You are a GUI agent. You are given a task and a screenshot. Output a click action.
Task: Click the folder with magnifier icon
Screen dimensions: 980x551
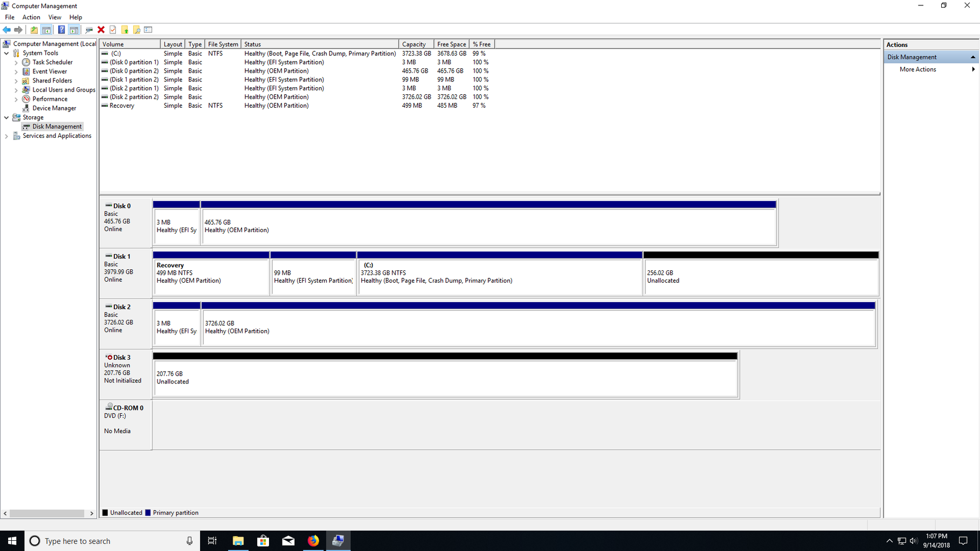137,30
